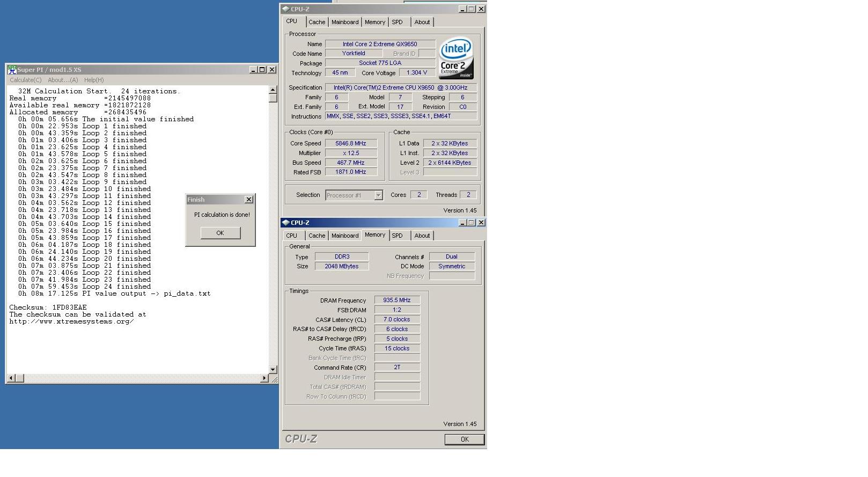The image size is (868, 477).
Task: Click the Cycle Time tRAS 15 clocks field
Action: pyautogui.click(x=397, y=349)
